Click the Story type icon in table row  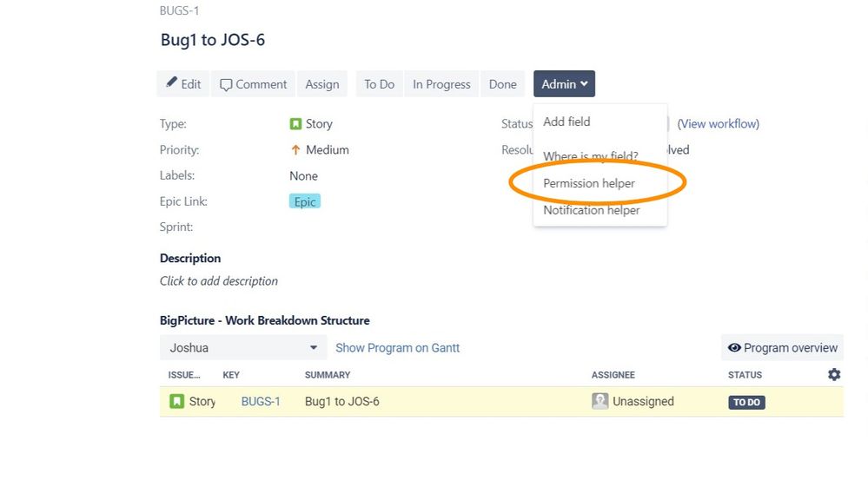point(176,402)
